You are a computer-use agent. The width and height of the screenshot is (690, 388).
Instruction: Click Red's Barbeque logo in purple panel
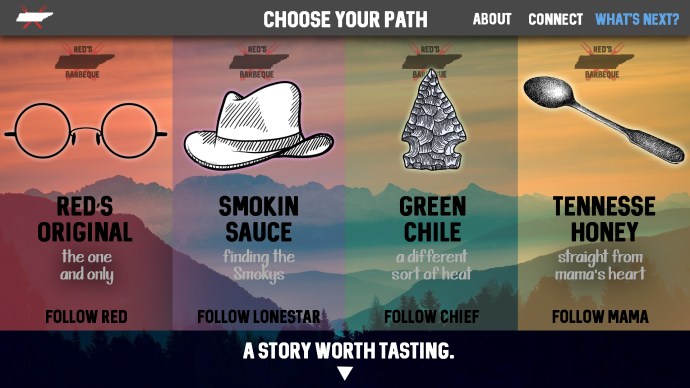(258, 61)
